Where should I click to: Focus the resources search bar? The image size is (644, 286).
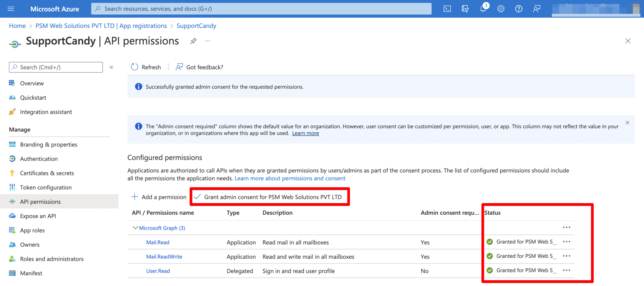(x=261, y=8)
